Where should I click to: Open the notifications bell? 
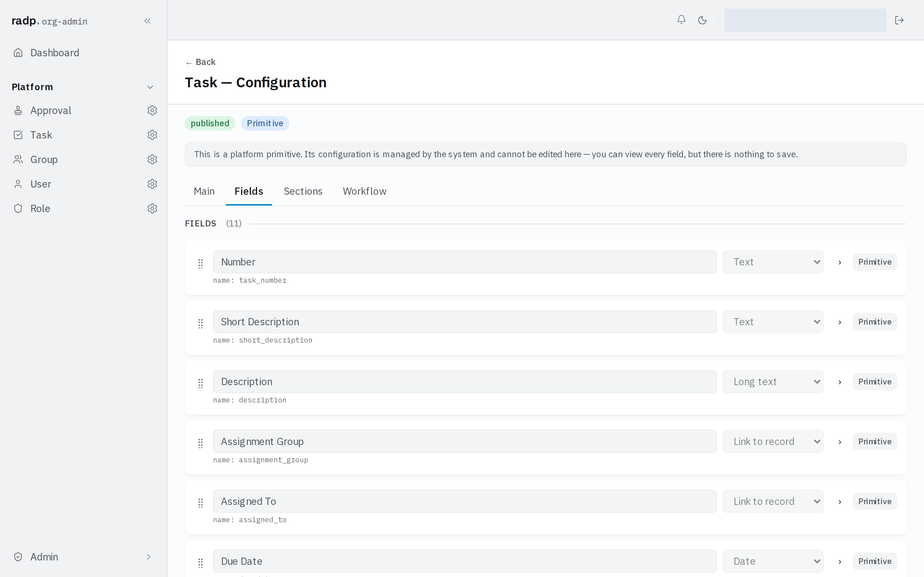681,20
